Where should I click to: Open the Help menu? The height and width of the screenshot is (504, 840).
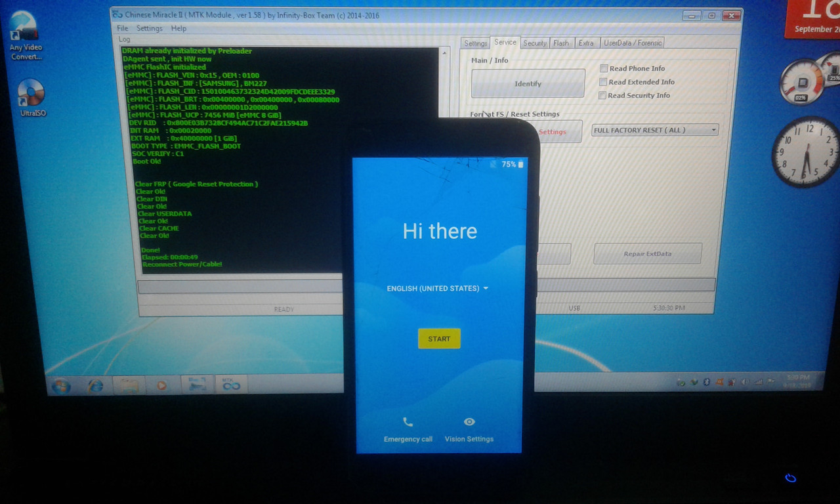178,28
